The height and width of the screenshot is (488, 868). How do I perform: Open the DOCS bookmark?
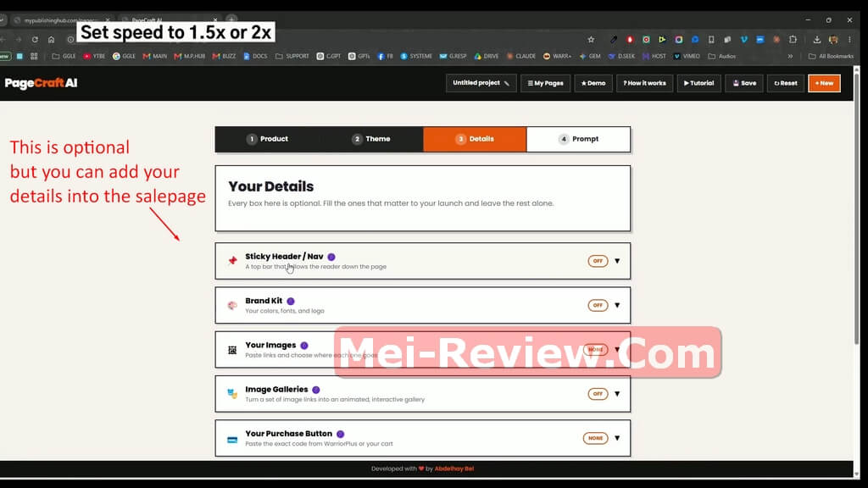click(x=255, y=56)
